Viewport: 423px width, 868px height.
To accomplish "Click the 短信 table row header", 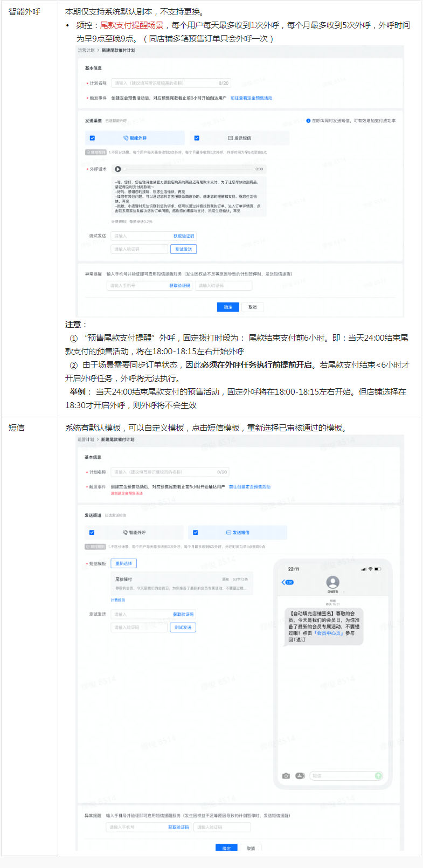I will pyautogui.click(x=16, y=428).
